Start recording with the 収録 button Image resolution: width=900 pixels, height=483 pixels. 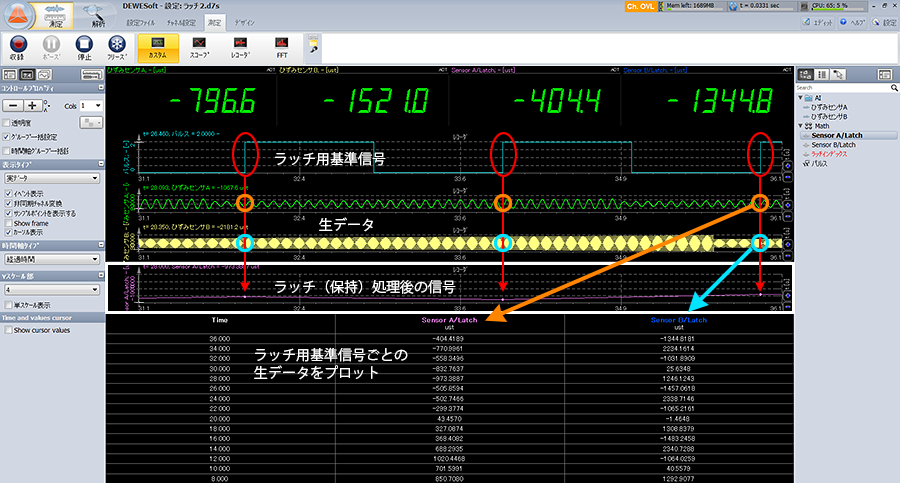pos(18,48)
